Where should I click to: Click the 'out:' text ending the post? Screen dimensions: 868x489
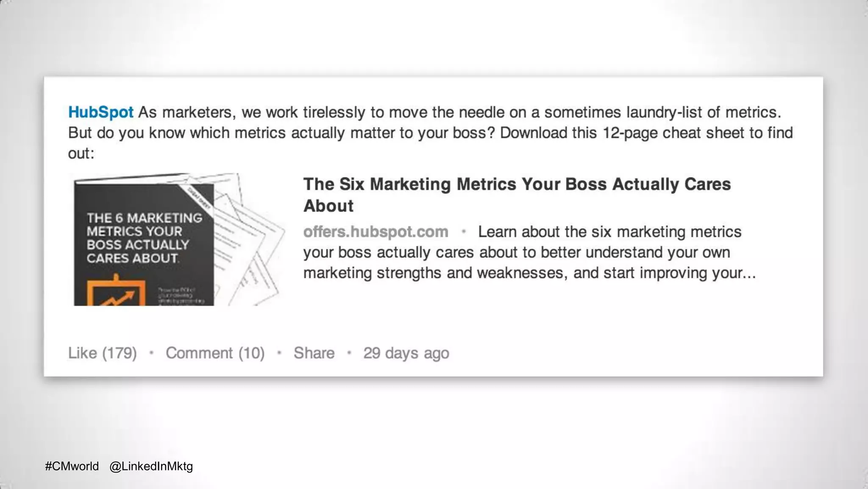point(81,154)
